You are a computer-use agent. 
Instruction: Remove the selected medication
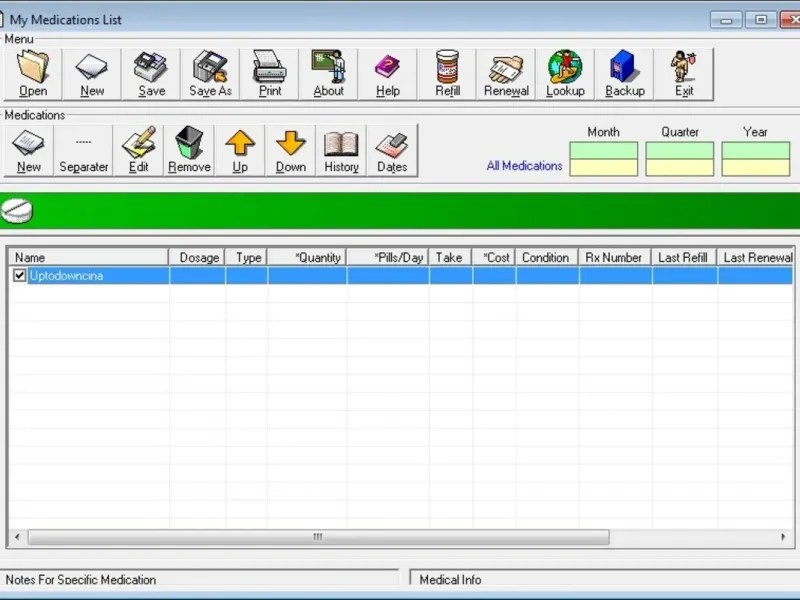click(x=189, y=151)
